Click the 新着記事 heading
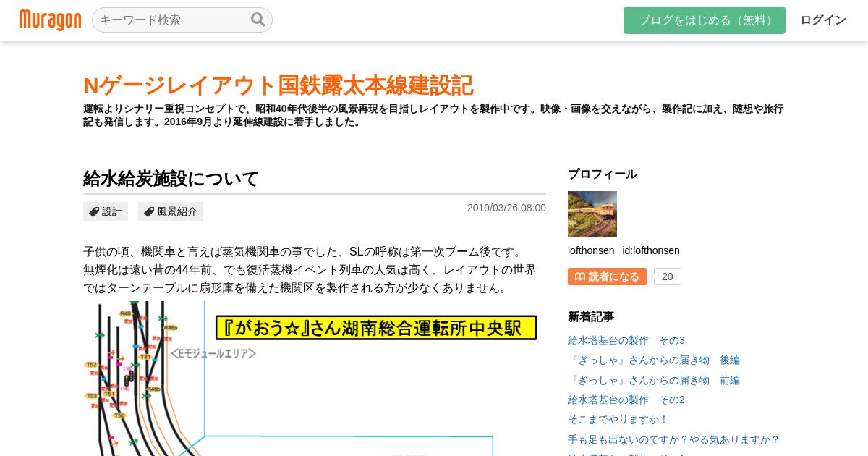The height and width of the screenshot is (456, 868). pos(591,316)
